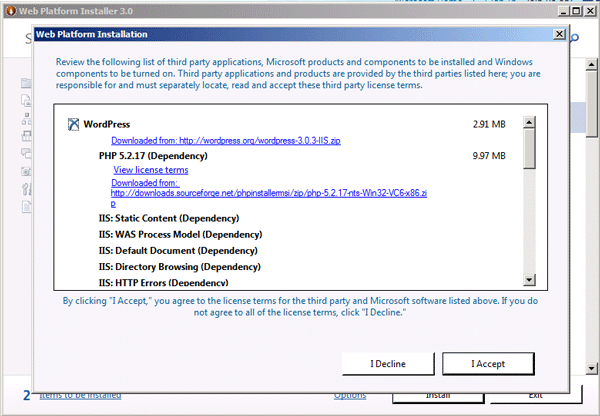
Task: Click the list scrollbar up arrow
Action: tap(529, 122)
